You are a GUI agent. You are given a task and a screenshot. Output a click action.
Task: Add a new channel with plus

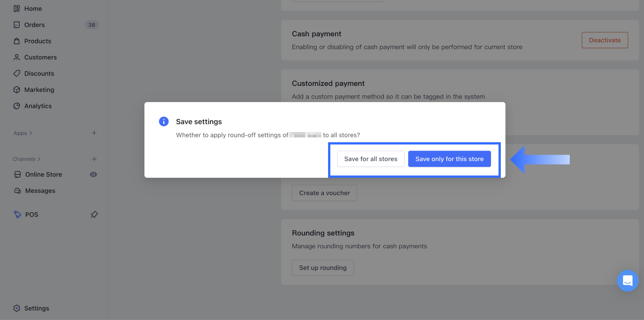[x=94, y=159]
